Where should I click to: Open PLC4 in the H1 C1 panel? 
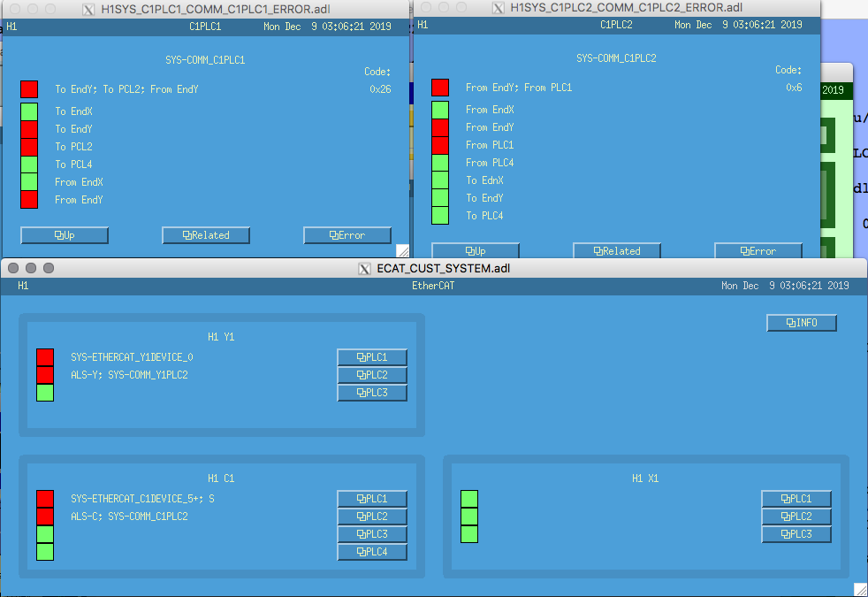click(372, 552)
